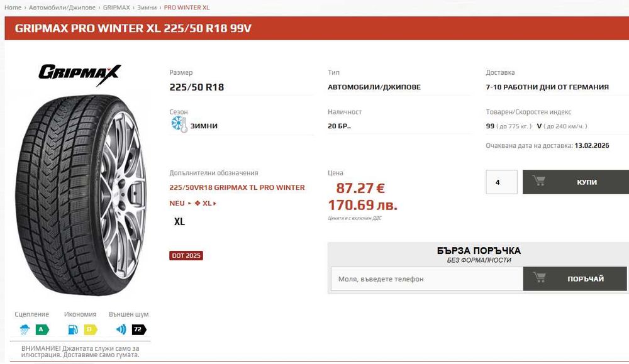
Task: Click the DOT 2025 badge
Action: pos(186,255)
